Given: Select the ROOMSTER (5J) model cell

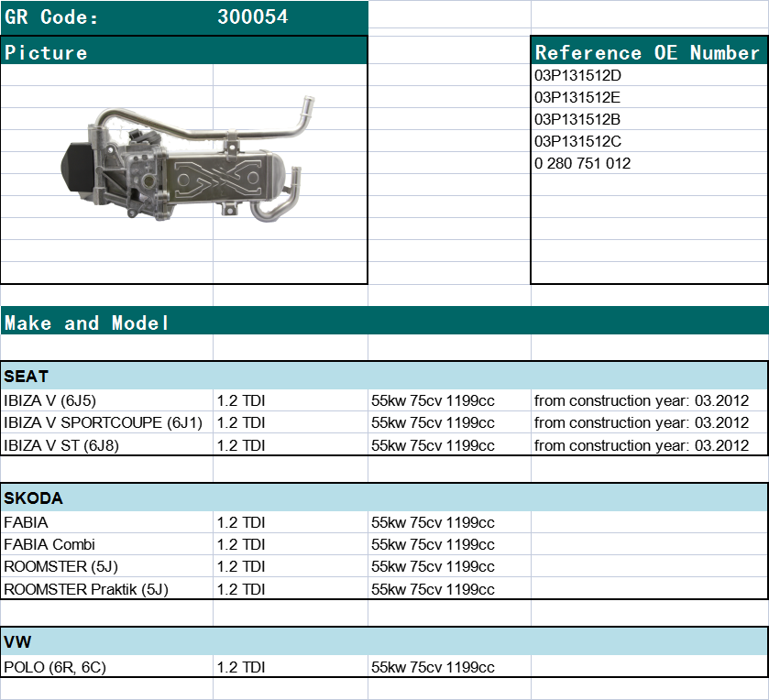Looking at the screenshot, I should point(107,566).
